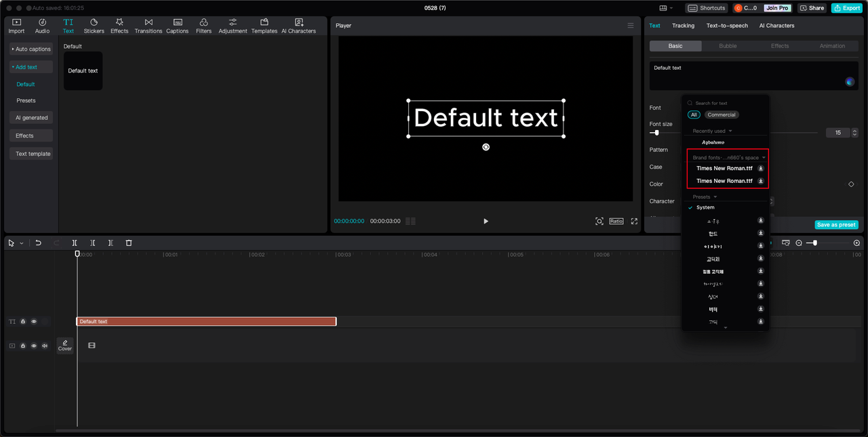Download the first Times New Roman.ttf font
Screen dimensions: 868x437
click(x=761, y=169)
